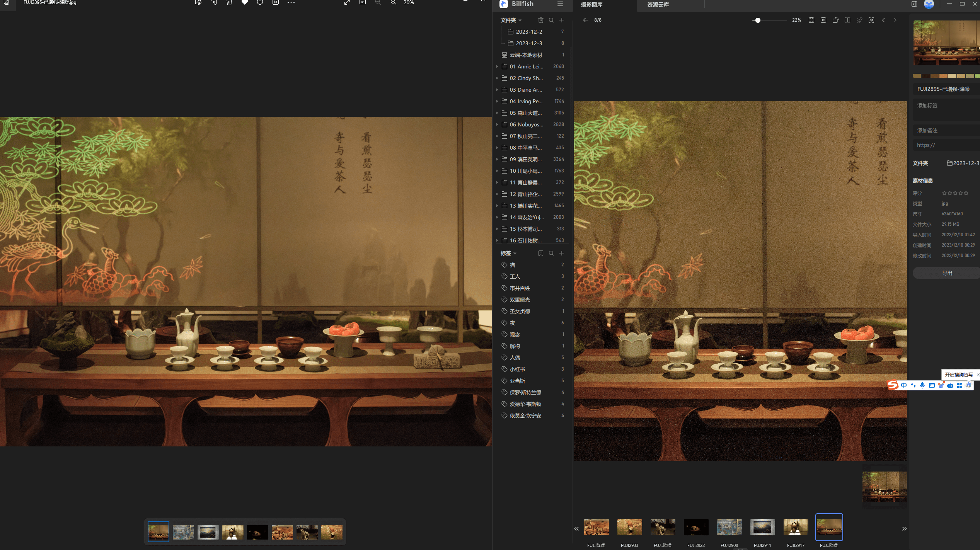The height and width of the screenshot is (550, 980).
Task: Start slideshow in Photos viewer
Action: pyautogui.click(x=276, y=3)
